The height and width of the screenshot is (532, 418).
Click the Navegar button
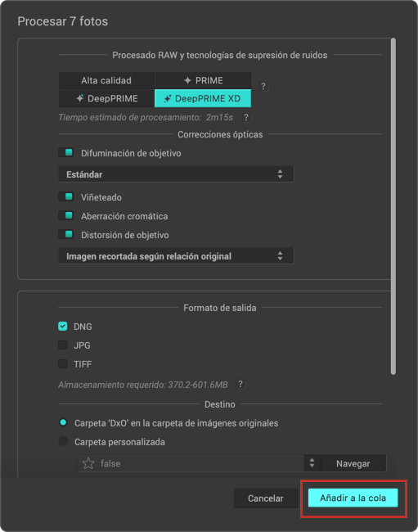(353, 463)
